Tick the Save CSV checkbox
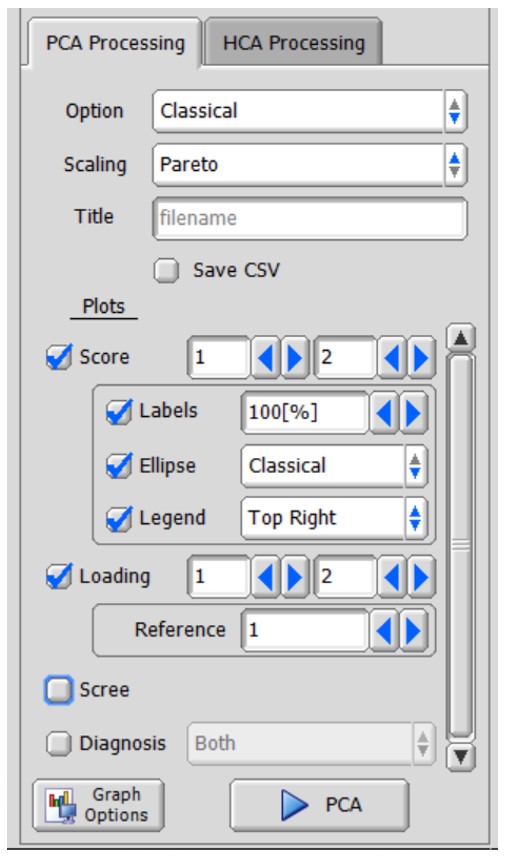Image resolution: width=505 pixels, height=858 pixels. pyautogui.click(x=166, y=270)
